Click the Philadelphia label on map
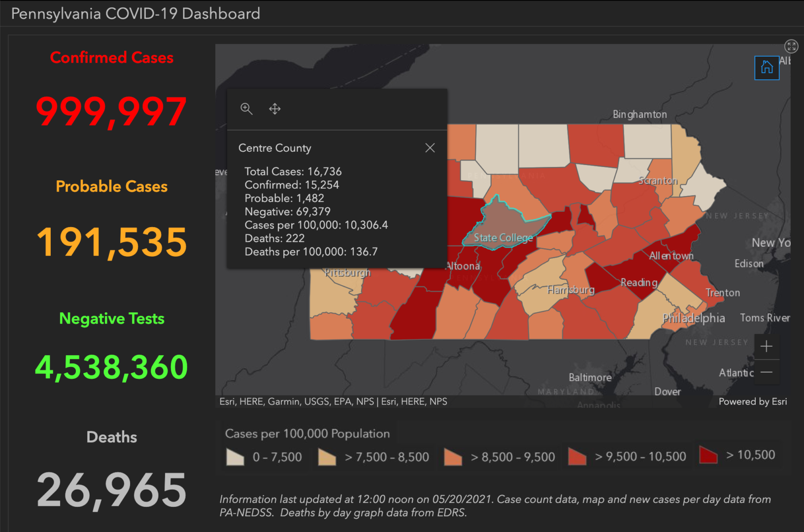This screenshot has width=804, height=532. point(694,318)
